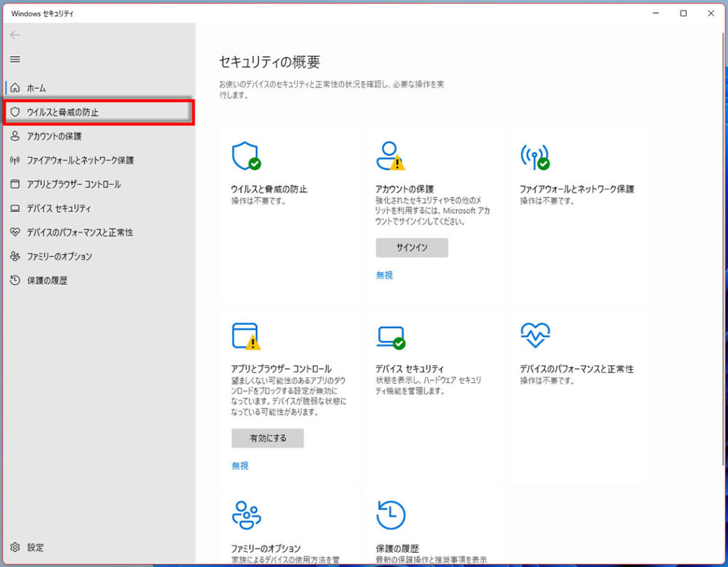Click the account protection person icon tile
The height and width of the screenshot is (567, 728).
pyautogui.click(x=390, y=156)
